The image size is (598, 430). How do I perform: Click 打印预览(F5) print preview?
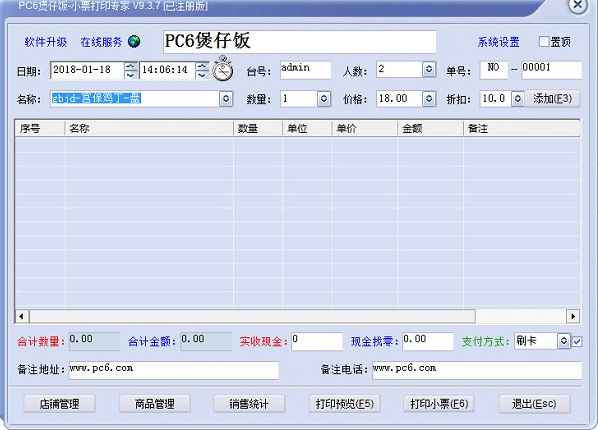coord(344,404)
